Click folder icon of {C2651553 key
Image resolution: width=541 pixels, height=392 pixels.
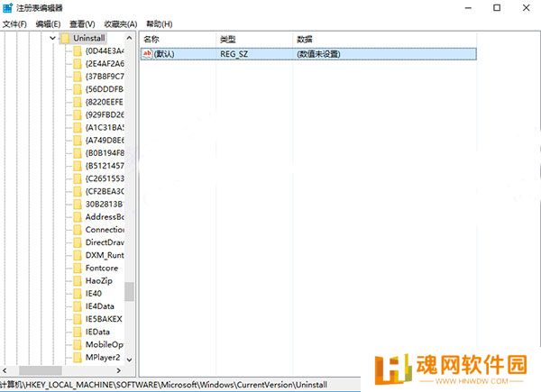(x=78, y=178)
